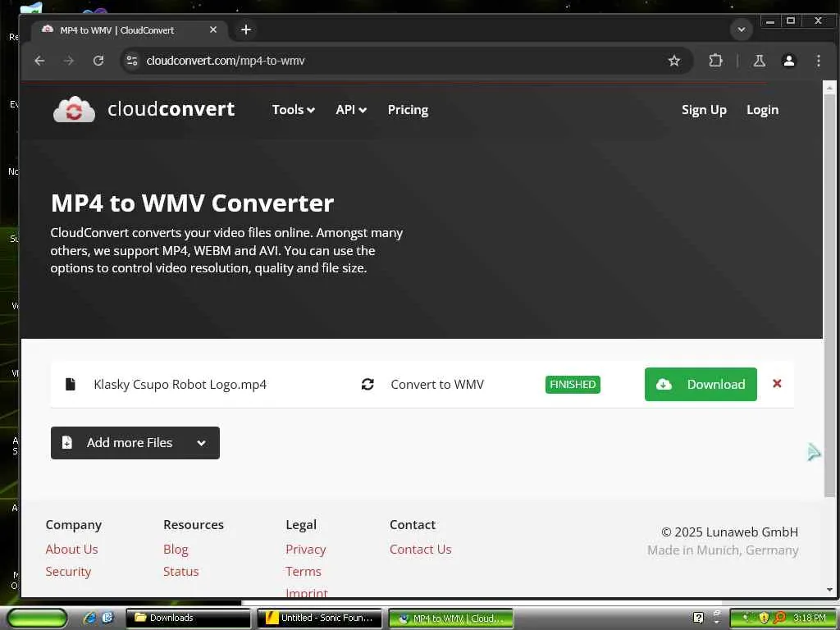Click the page vertical scrollbar thumb

coord(829,294)
